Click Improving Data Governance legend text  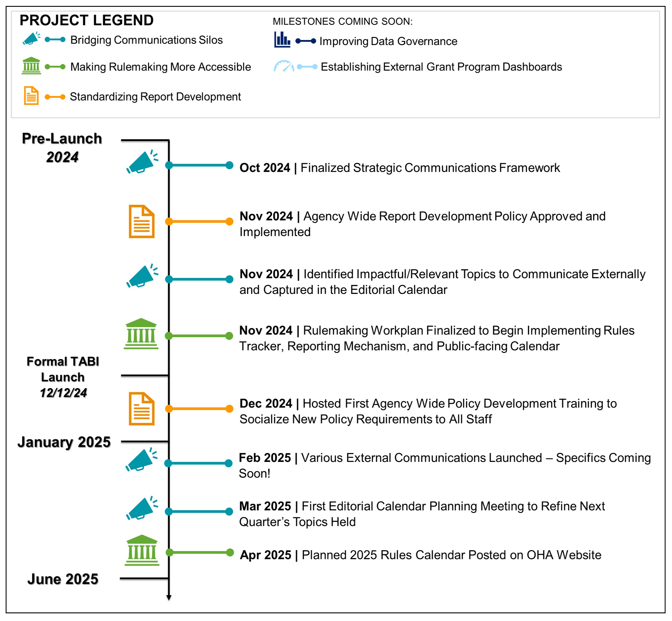point(388,41)
